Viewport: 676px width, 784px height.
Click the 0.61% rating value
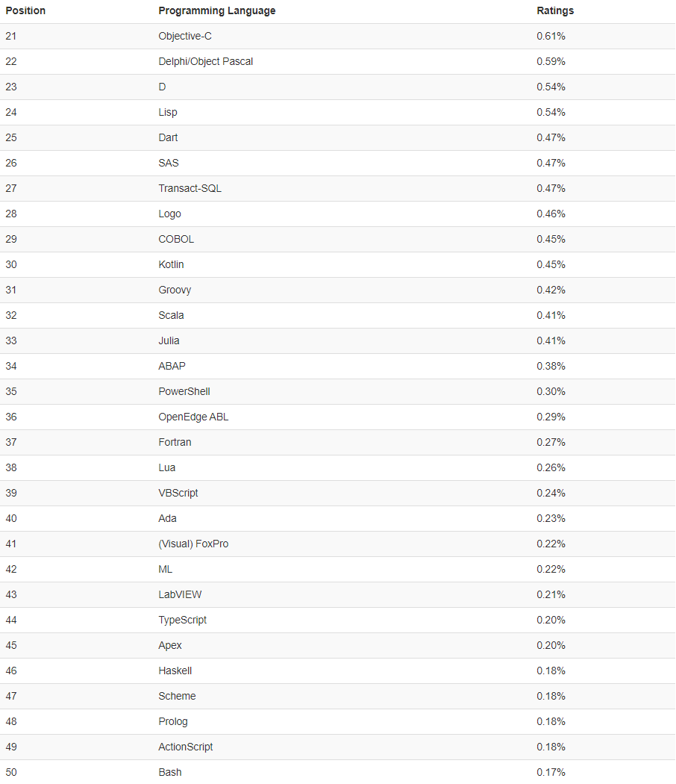551,37
